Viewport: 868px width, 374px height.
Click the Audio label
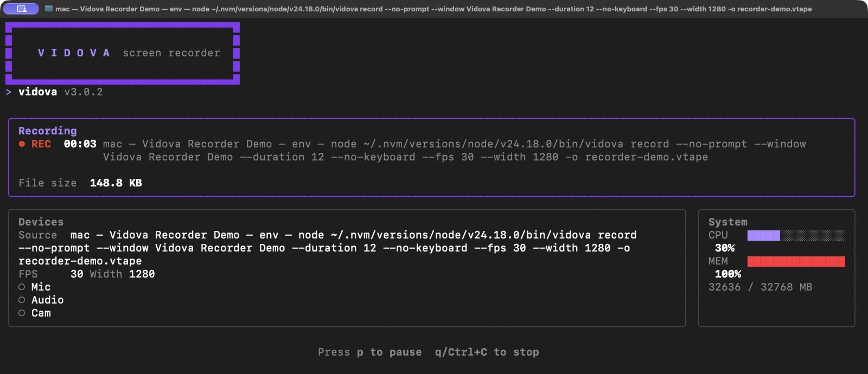[x=48, y=300]
